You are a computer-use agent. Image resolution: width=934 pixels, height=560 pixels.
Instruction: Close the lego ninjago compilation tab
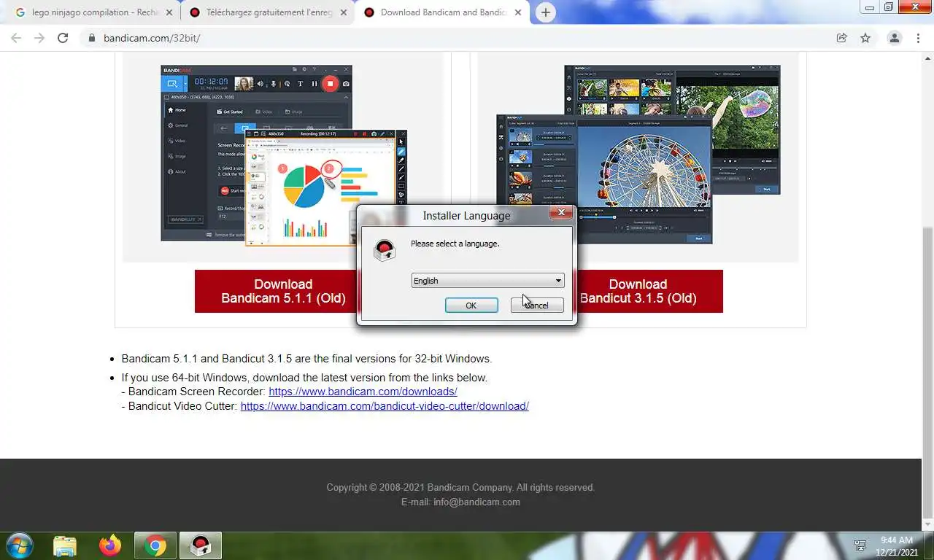pyautogui.click(x=169, y=12)
